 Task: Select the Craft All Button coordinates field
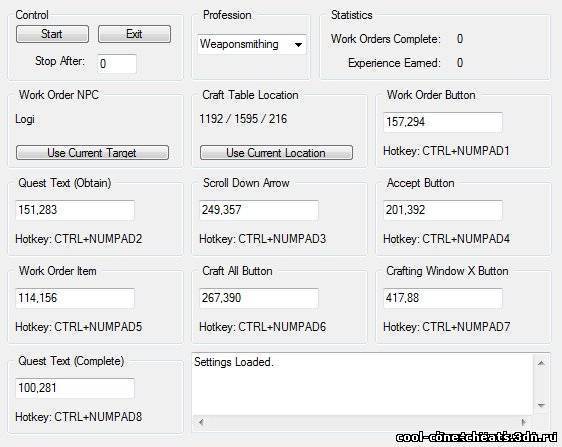(259, 298)
